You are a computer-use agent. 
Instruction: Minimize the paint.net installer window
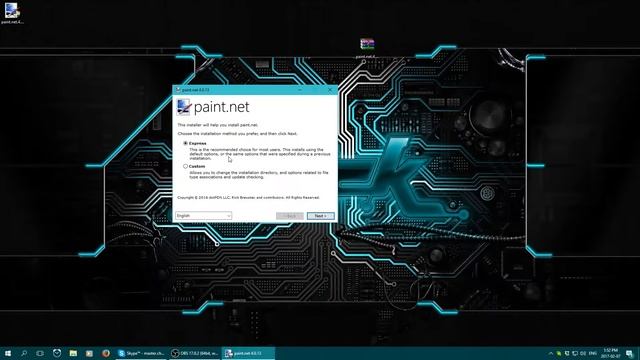coord(300,90)
